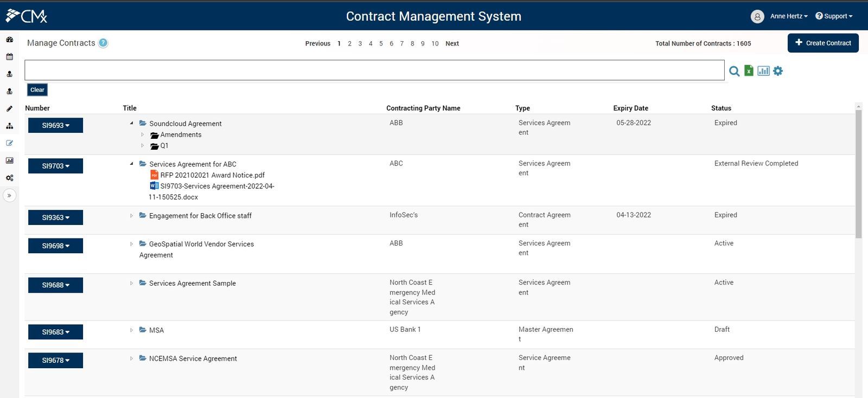
Task: Focus the contract search field
Action: pyautogui.click(x=374, y=70)
